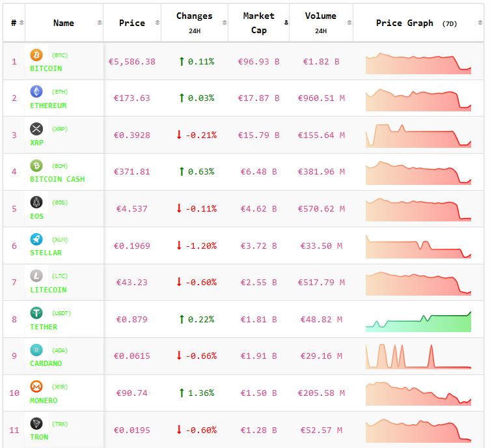Open the BITCOIN CASH name link

click(x=57, y=179)
